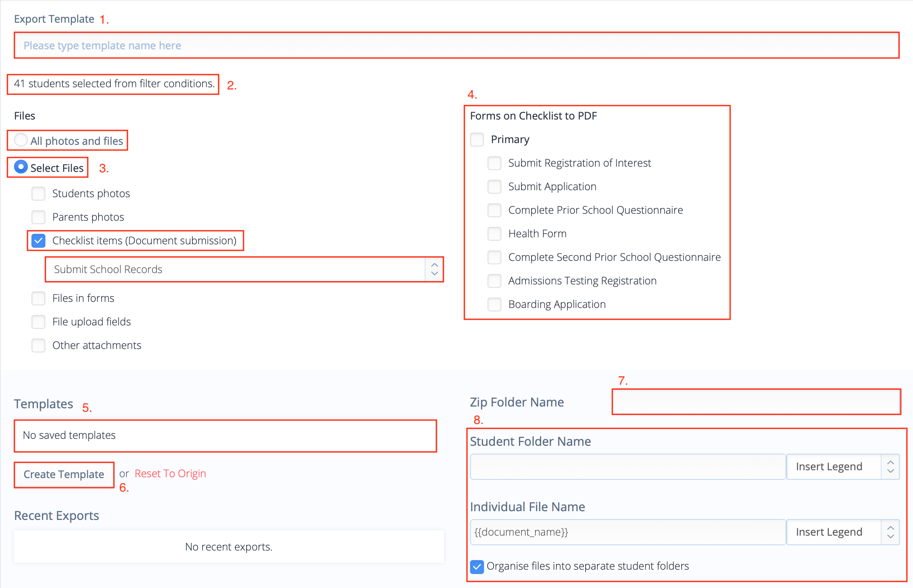The width and height of the screenshot is (913, 588).
Task: Check "Submit Registration of Interest"
Action: click(494, 163)
